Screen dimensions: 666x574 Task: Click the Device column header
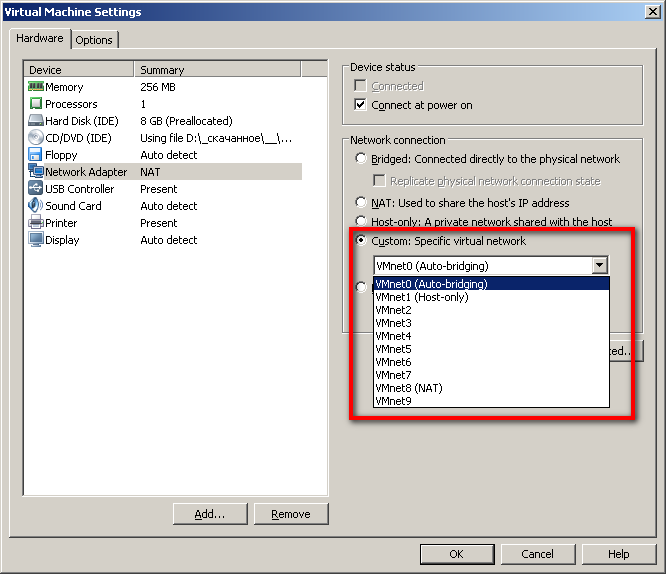coord(79,70)
